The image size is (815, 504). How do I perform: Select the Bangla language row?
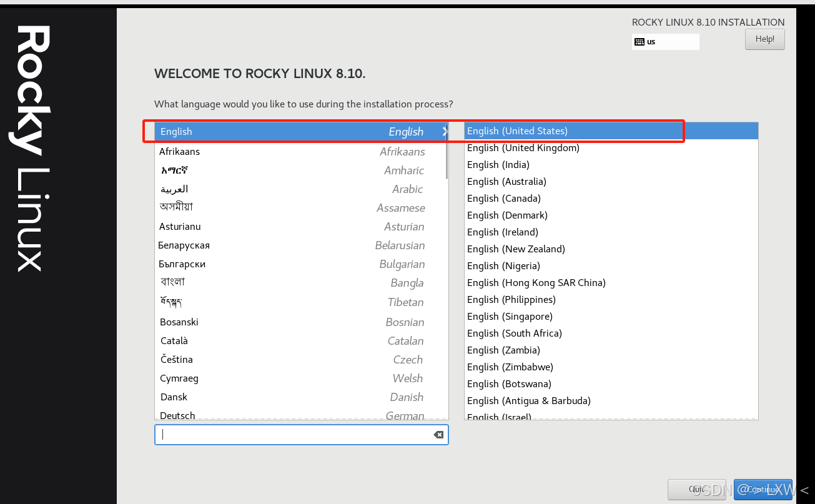point(301,283)
